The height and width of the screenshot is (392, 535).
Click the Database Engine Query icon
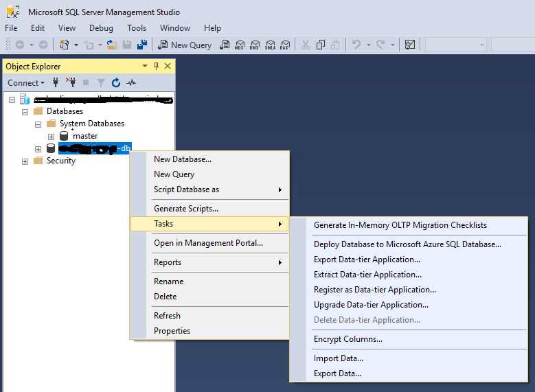point(225,45)
